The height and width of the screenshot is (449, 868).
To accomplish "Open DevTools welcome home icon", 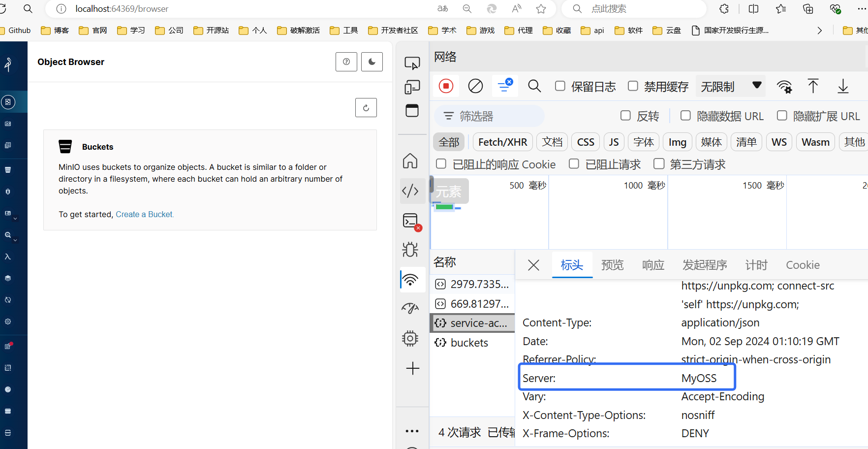I will [410, 161].
